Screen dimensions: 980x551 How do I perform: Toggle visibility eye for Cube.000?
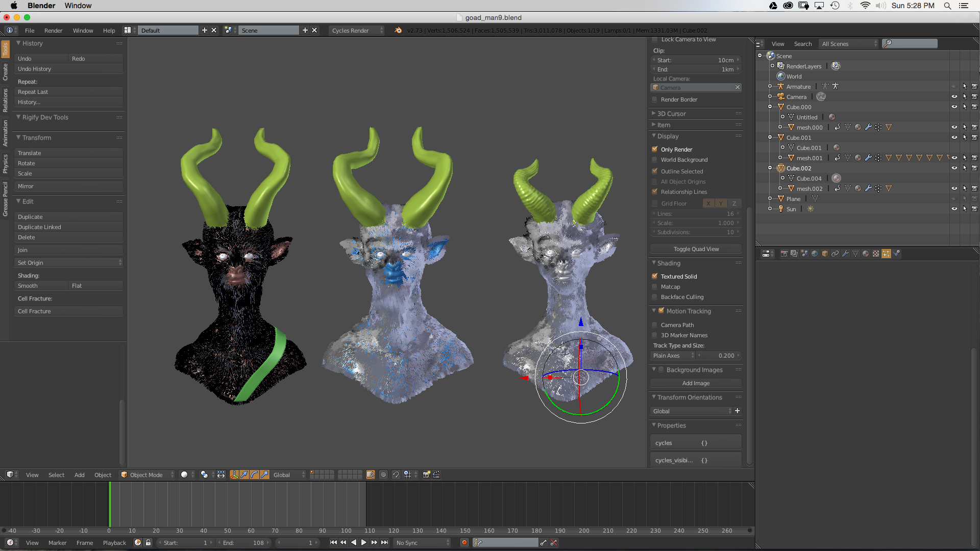point(954,107)
